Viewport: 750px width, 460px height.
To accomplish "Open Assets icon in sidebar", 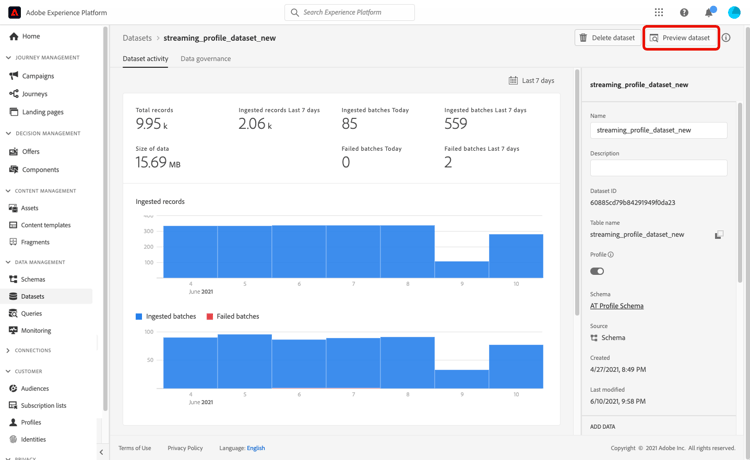I will (x=13, y=208).
